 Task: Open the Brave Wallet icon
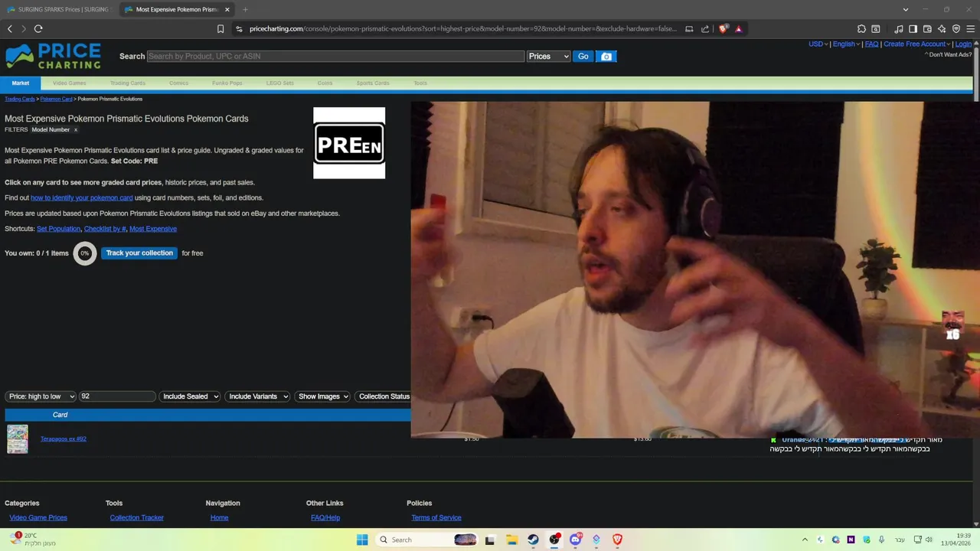[927, 29]
